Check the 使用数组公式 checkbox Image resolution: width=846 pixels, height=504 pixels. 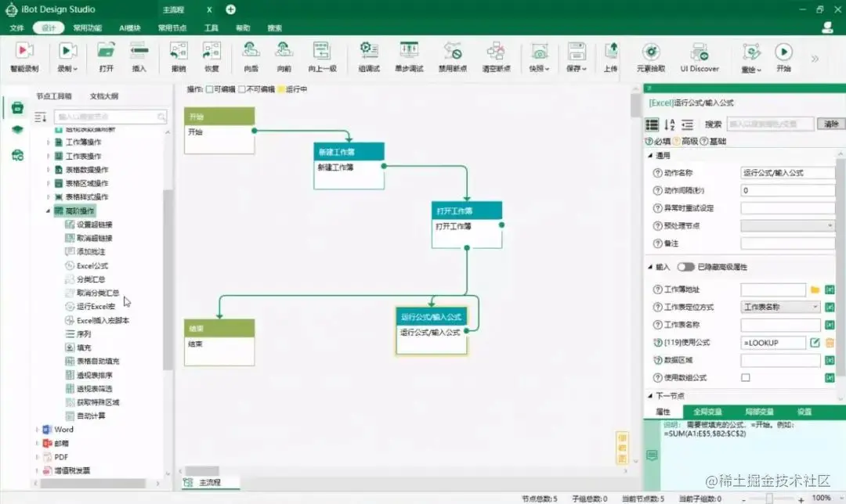(745, 377)
